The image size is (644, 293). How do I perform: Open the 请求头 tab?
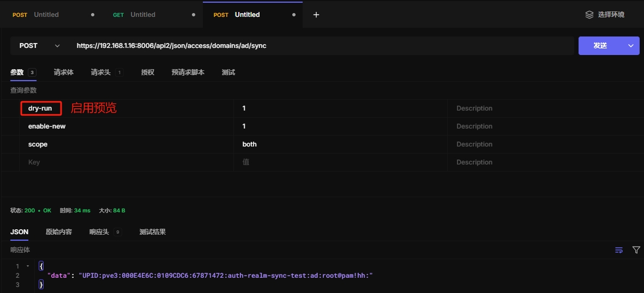click(x=101, y=72)
